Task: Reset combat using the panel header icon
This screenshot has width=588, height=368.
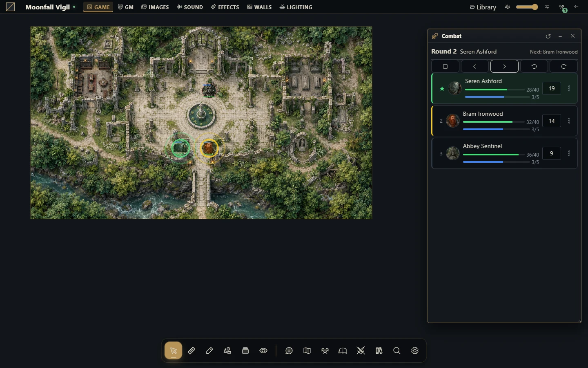Action: (548, 36)
